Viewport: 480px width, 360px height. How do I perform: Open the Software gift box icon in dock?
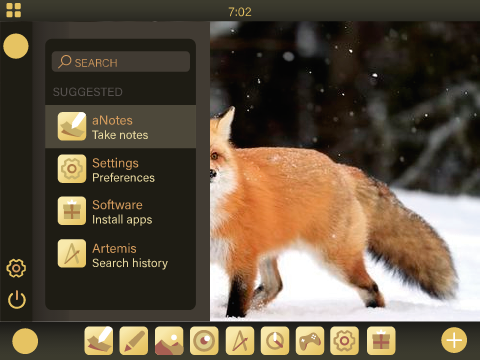click(x=381, y=341)
